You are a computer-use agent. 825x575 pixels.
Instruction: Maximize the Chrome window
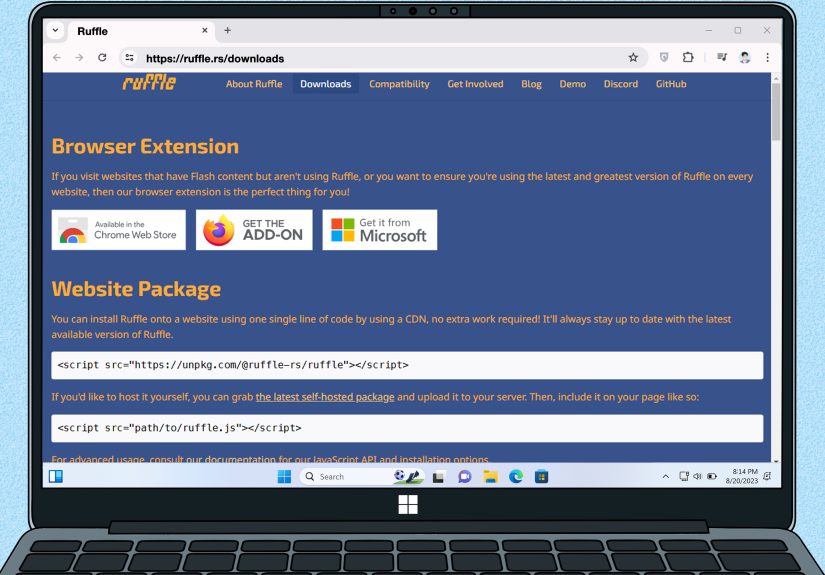[x=738, y=31]
